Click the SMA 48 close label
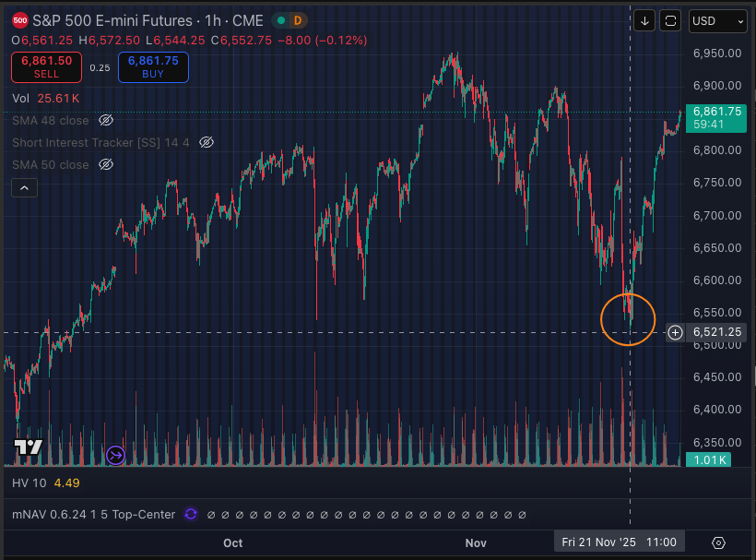The image size is (756, 560). click(51, 120)
